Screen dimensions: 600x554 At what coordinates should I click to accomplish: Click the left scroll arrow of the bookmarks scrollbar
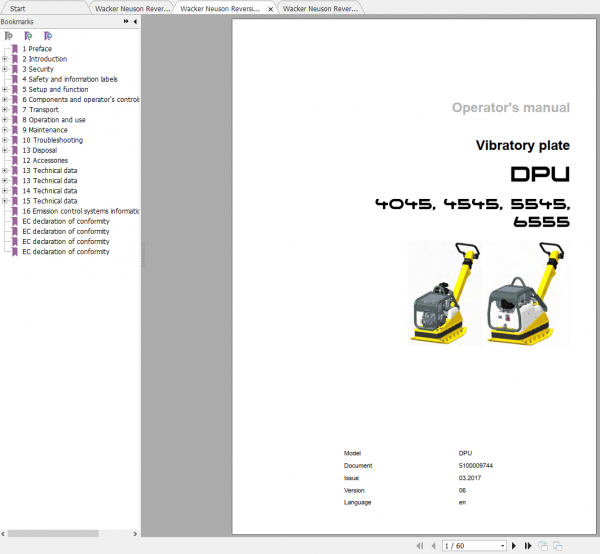pos(3,534)
